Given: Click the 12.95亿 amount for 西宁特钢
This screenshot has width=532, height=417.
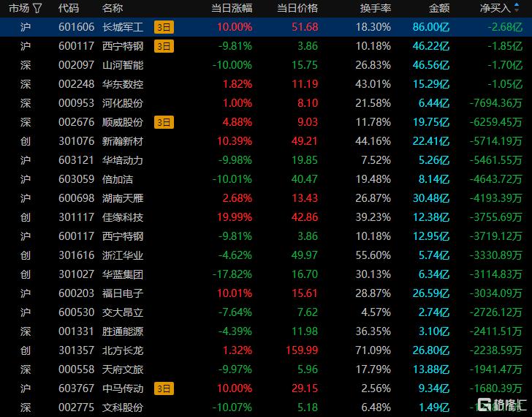Looking at the screenshot, I should point(431,236).
